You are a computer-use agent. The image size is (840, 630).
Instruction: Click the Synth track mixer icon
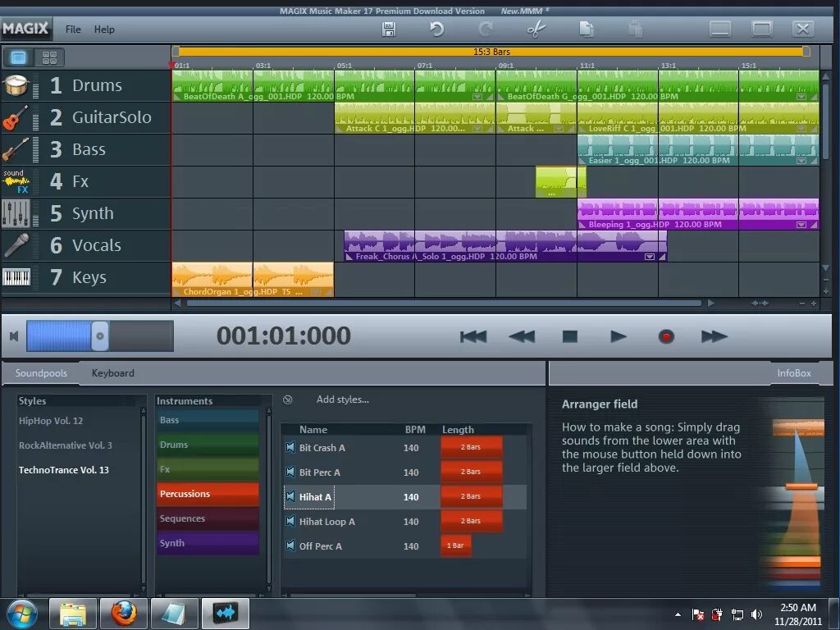click(16, 213)
